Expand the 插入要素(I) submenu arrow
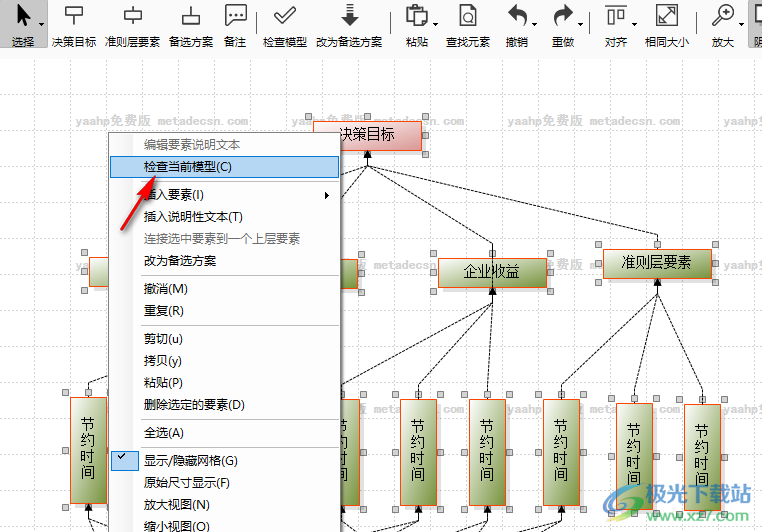The width and height of the screenshot is (762, 532). click(327, 195)
